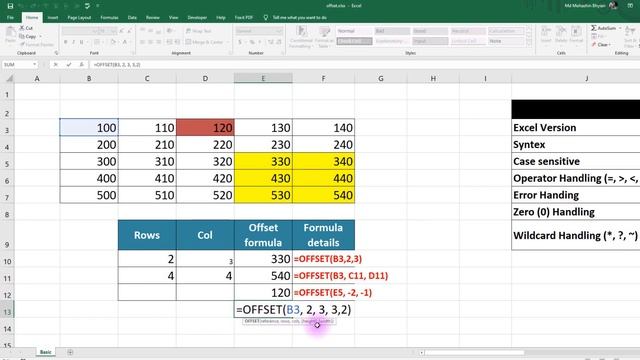Image resolution: width=640 pixels, height=360 pixels.
Task: Increase Decimal places icon
Action: coord(271,42)
